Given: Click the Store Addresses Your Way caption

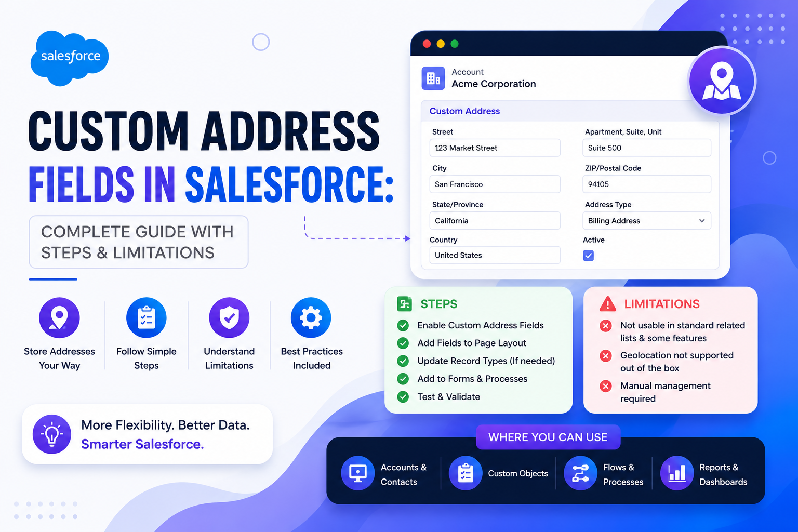Looking at the screenshot, I should coord(59,358).
